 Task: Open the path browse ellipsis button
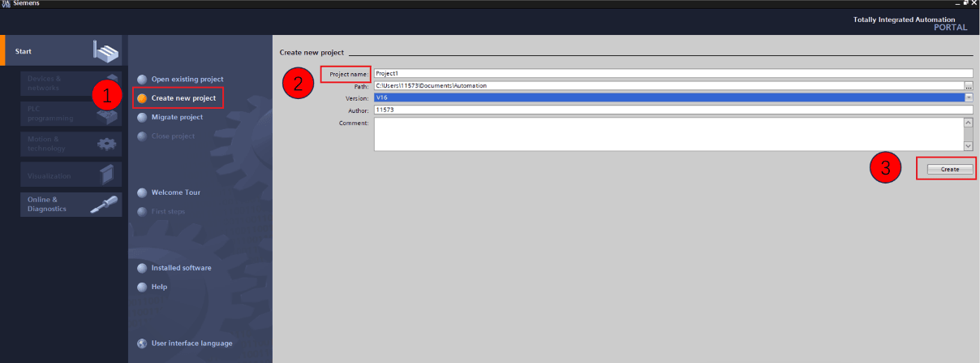click(969, 85)
